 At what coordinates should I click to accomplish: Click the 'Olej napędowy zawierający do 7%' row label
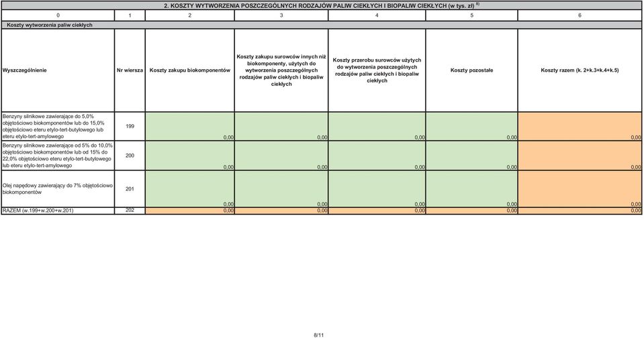click(x=58, y=188)
